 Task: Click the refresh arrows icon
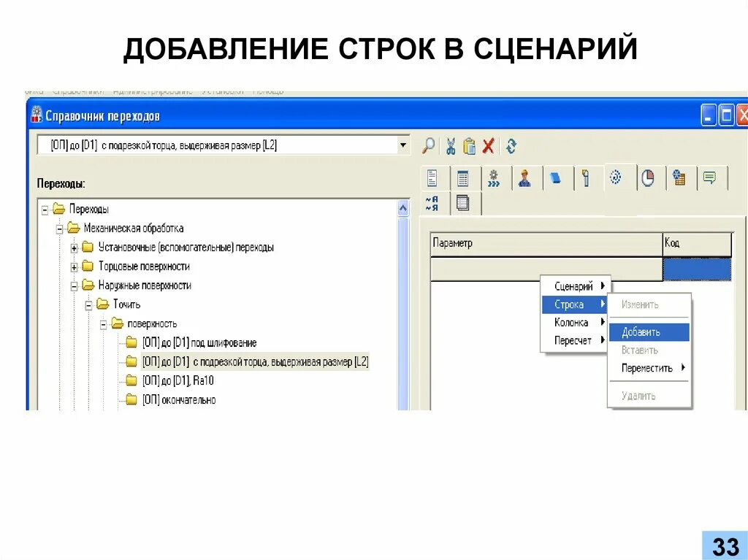click(511, 146)
